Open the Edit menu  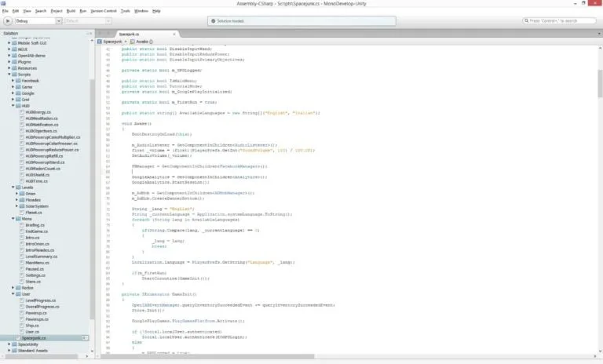point(16,11)
